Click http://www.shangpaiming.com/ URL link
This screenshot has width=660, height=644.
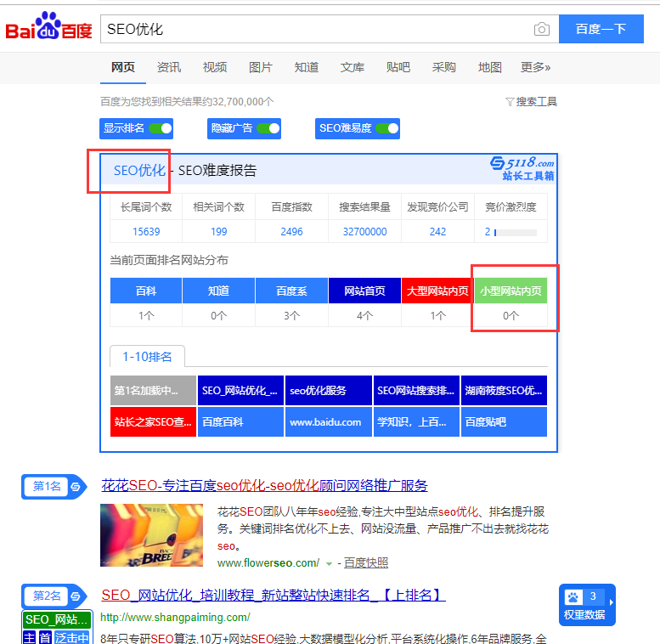click(175, 618)
